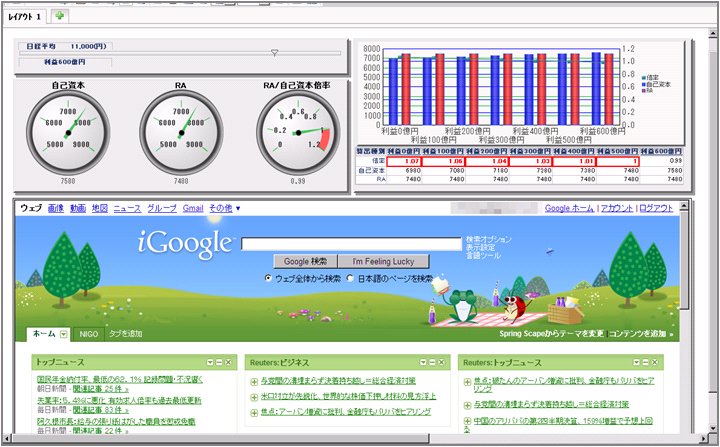Open the 国民年金納付率 news headline
The image size is (720, 447).
point(119,379)
